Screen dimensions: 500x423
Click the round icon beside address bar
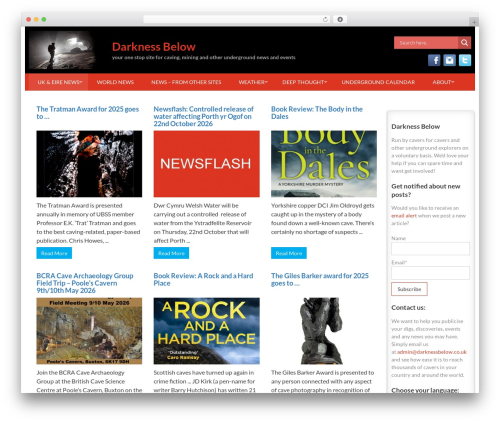coord(340,19)
